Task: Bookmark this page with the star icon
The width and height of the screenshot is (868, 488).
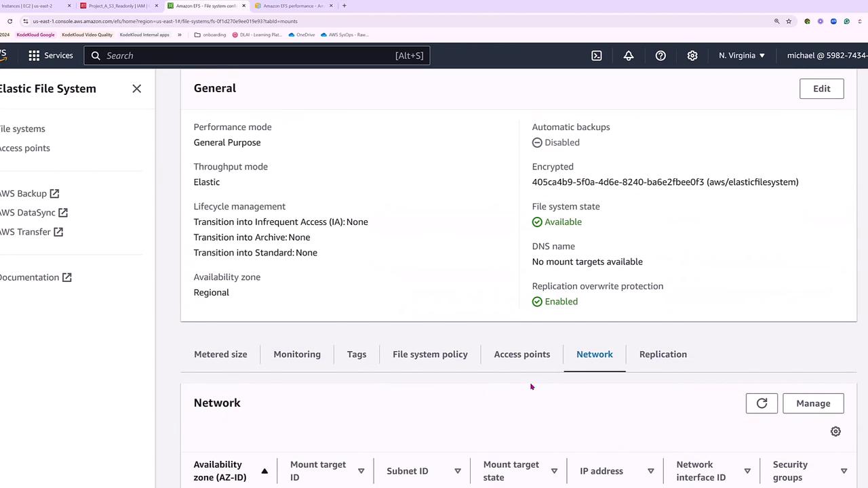Action: click(x=789, y=21)
